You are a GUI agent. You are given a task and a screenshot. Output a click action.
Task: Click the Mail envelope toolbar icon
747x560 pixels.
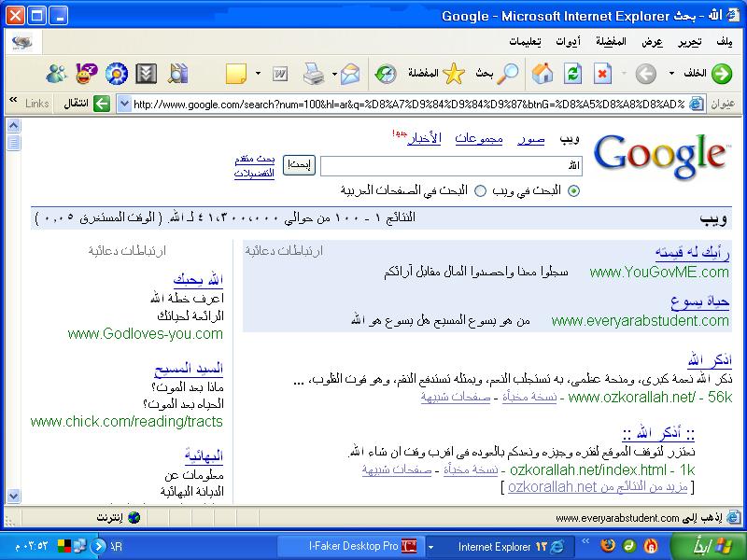click(350, 74)
